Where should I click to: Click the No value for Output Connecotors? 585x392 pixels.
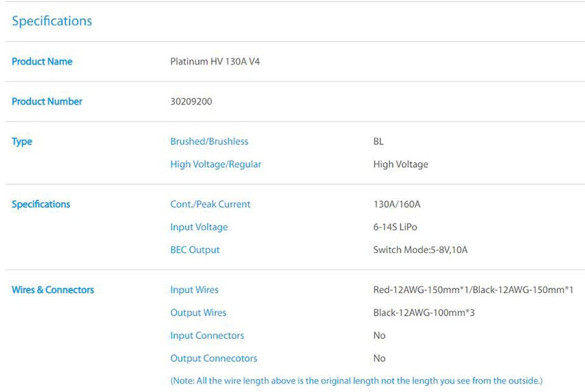pyautogui.click(x=379, y=358)
